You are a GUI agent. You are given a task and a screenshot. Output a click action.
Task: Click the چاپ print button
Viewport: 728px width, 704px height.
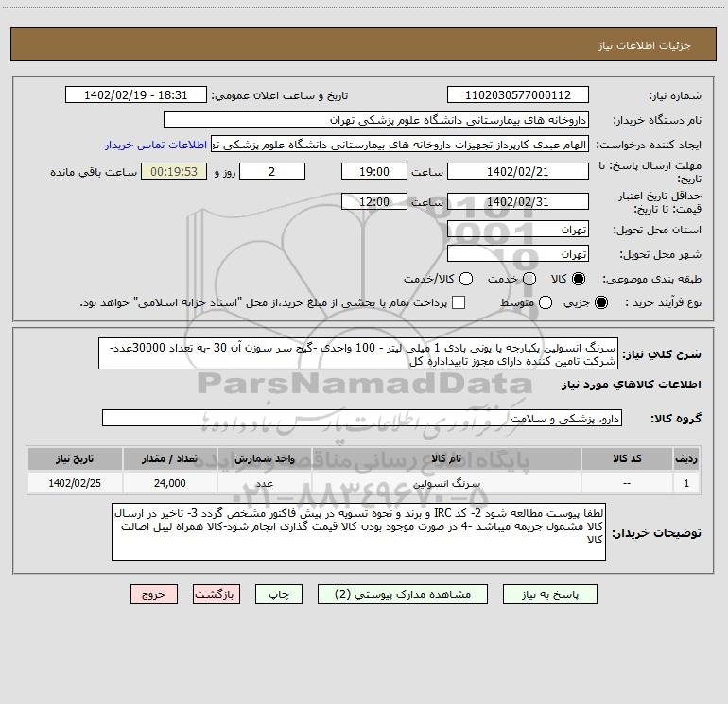tap(279, 594)
